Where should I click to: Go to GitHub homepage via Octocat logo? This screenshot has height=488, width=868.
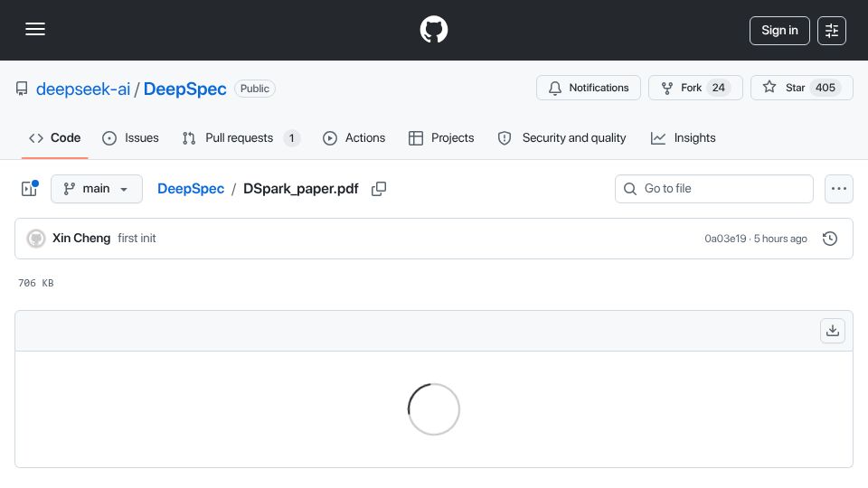click(x=433, y=29)
